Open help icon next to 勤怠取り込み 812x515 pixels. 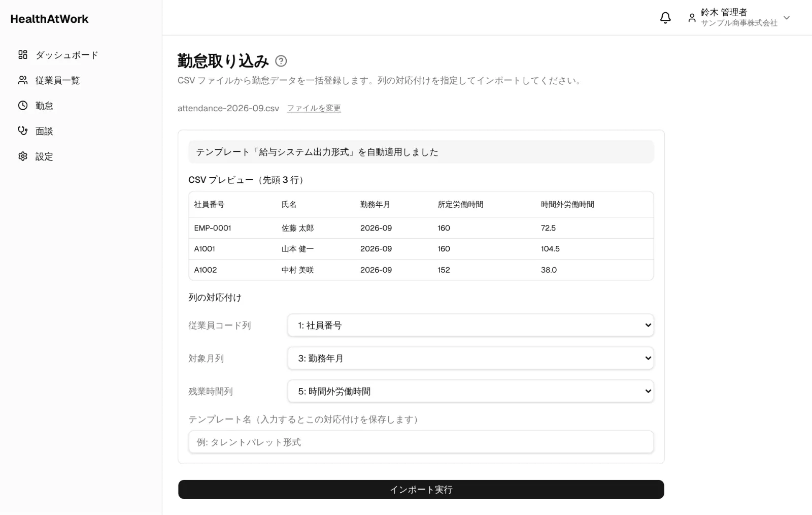coord(281,61)
